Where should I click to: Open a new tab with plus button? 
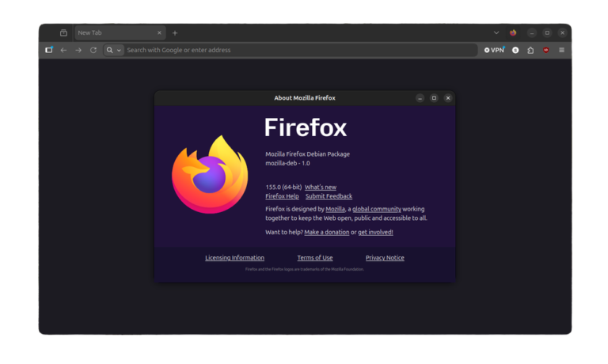[175, 33]
